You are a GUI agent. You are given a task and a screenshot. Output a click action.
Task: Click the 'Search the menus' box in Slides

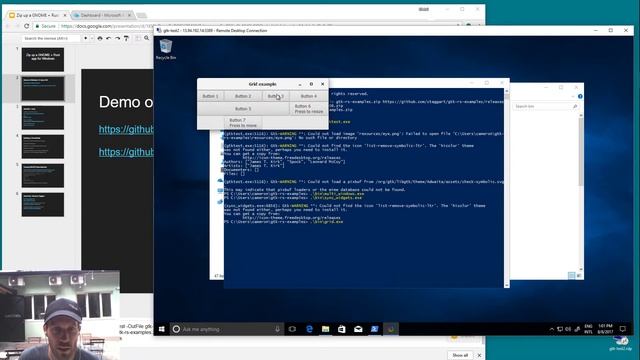pyautogui.click(x=51, y=38)
